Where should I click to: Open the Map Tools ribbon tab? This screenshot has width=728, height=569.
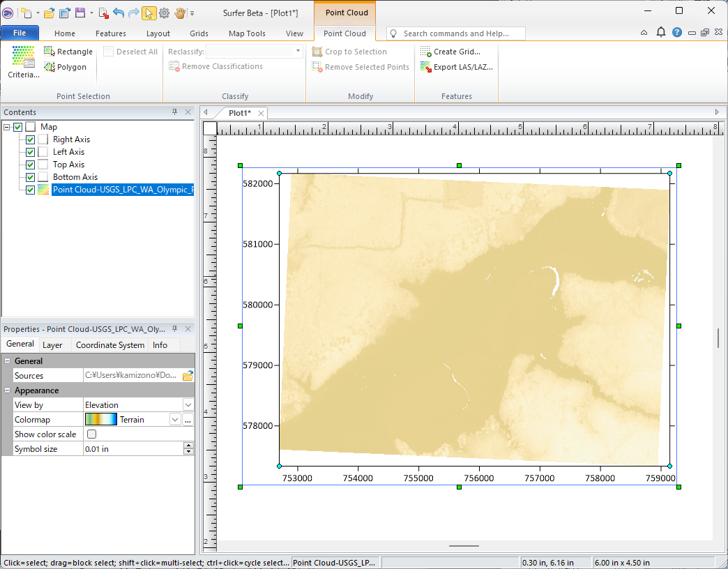tap(247, 33)
